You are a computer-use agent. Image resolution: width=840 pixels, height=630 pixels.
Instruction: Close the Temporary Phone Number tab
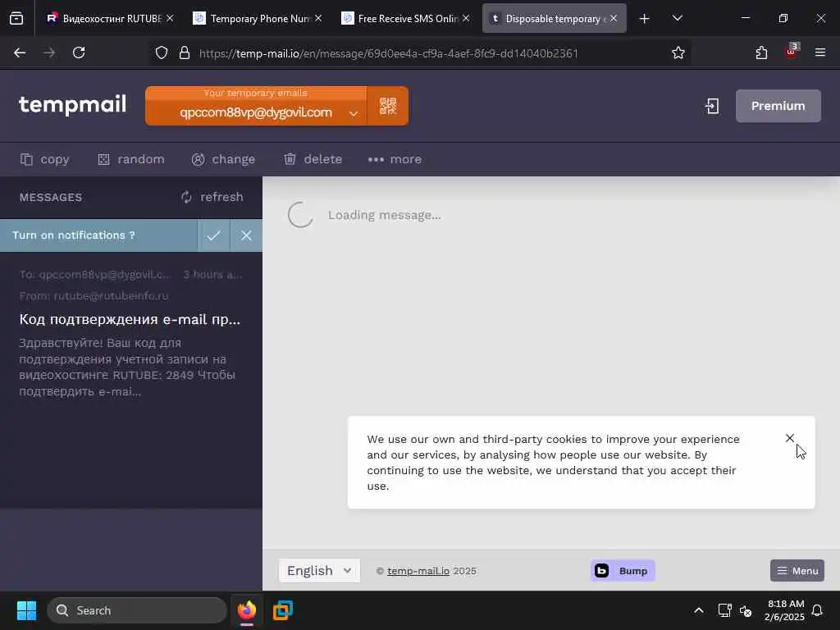click(318, 18)
